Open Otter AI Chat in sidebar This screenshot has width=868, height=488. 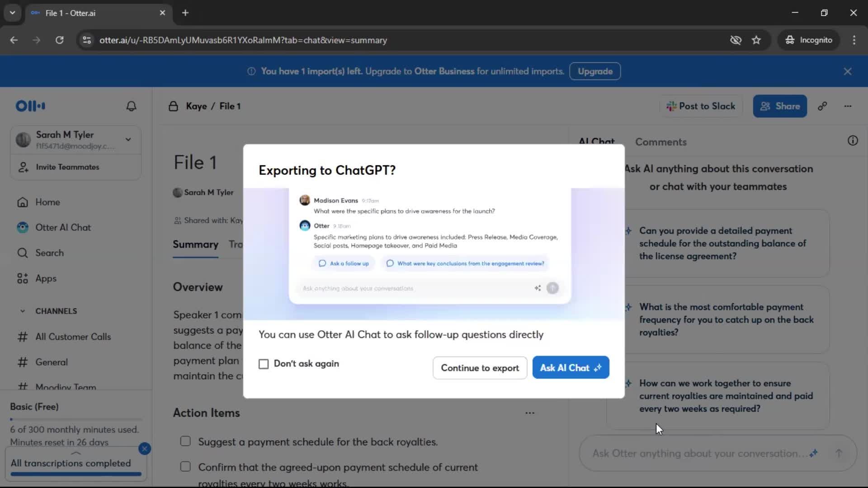click(x=63, y=227)
